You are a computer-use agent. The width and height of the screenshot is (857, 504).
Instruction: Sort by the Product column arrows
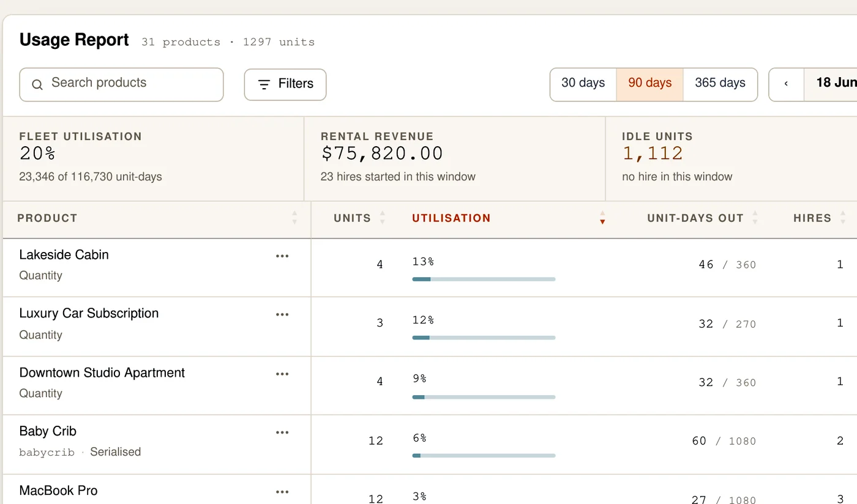coord(294,218)
